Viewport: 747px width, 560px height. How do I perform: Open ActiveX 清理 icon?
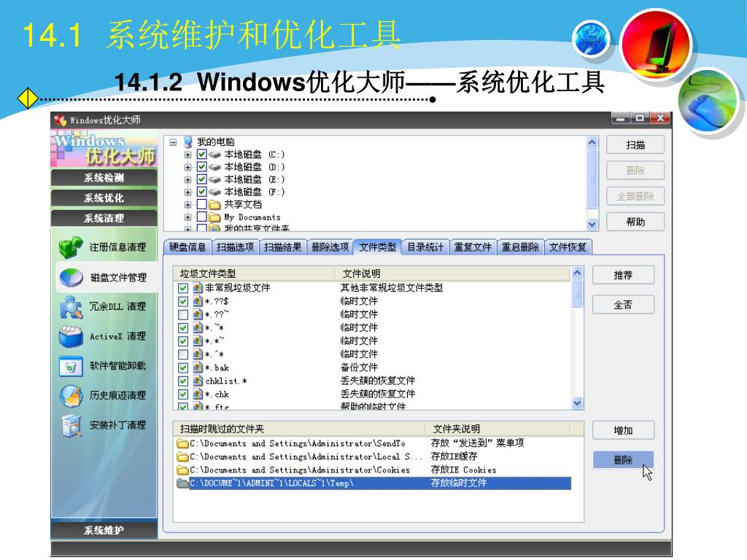(x=71, y=337)
